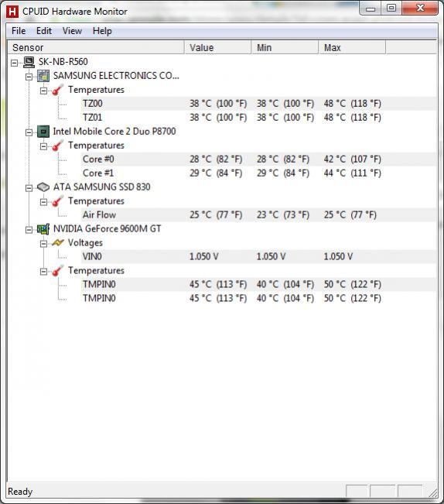Collapse Temperatures under Samsung Electronics
444x504 pixels.
(x=43, y=91)
